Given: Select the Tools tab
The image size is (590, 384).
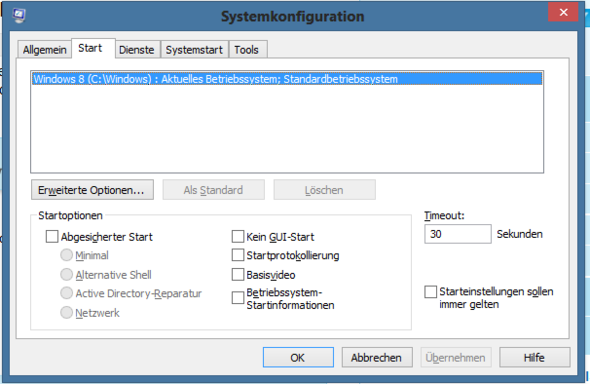Looking at the screenshot, I should click(x=246, y=49).
